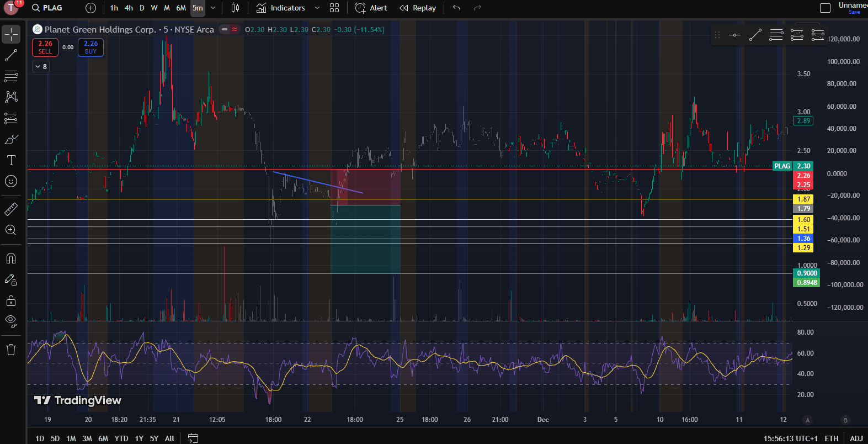868x444 pixels.
Task: Open the candlestick chart type selector
Action: (x=236, y=8)
